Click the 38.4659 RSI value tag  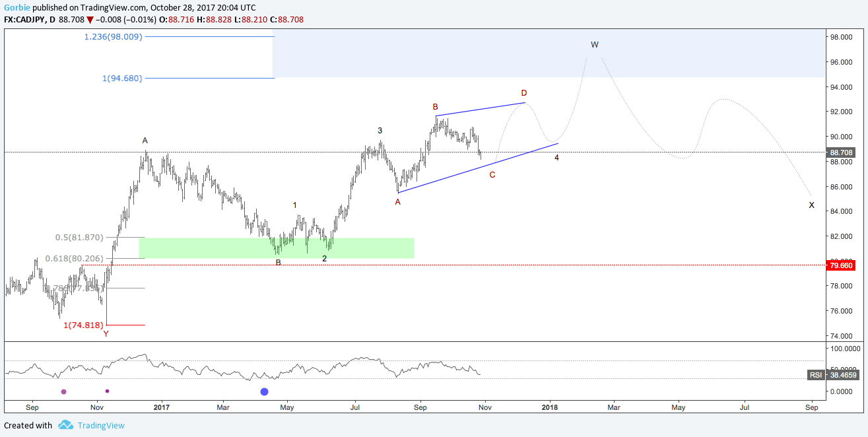pos(842,375)
